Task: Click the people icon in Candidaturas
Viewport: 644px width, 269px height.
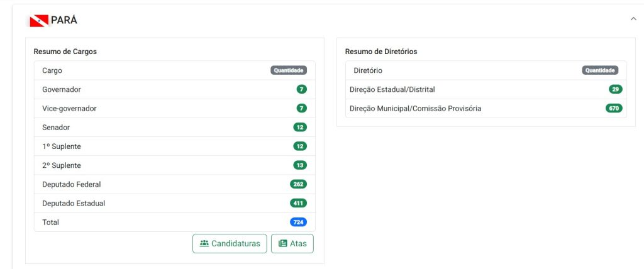Action: tap(204, 243)
